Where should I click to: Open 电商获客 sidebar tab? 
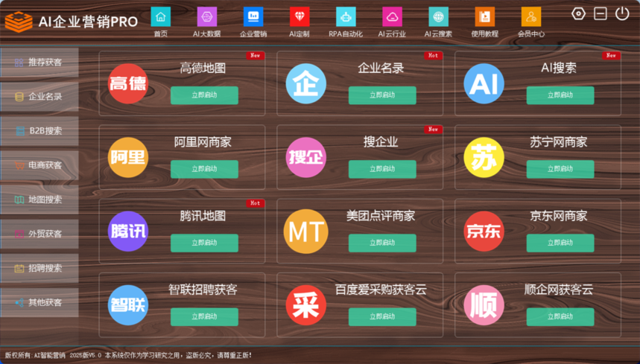coord(39,165)
